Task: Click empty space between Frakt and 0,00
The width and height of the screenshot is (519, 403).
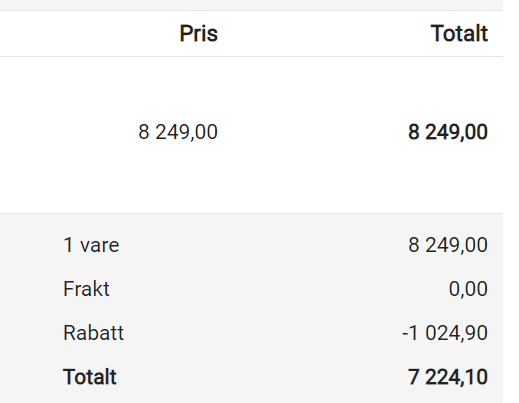Action: 279,289
